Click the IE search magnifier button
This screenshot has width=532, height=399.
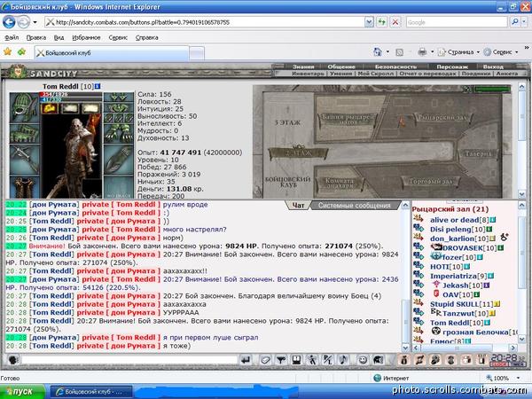coord(515,22)
